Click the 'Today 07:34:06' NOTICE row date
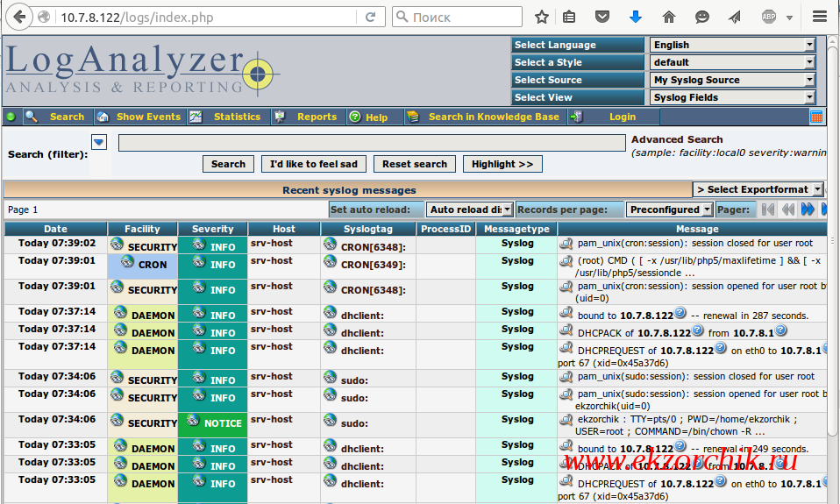The width and height of the screenshot is (840, 504). pos(57,419)
